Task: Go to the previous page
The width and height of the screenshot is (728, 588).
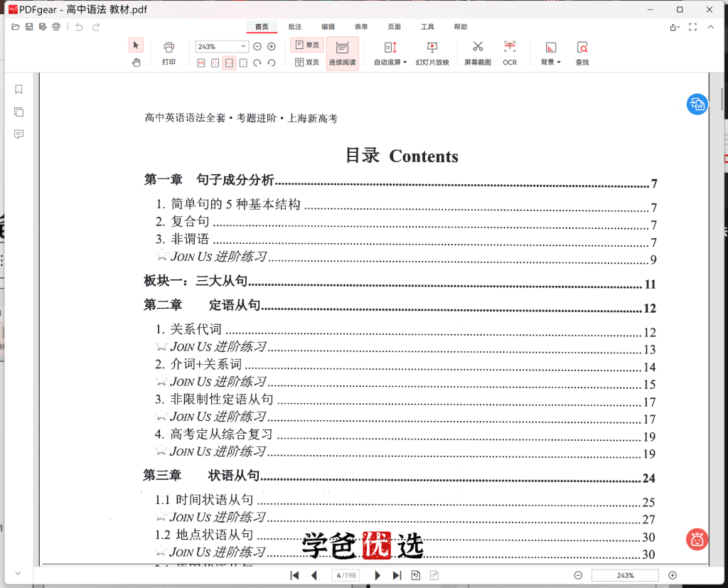Action: (x=314, y=575)
